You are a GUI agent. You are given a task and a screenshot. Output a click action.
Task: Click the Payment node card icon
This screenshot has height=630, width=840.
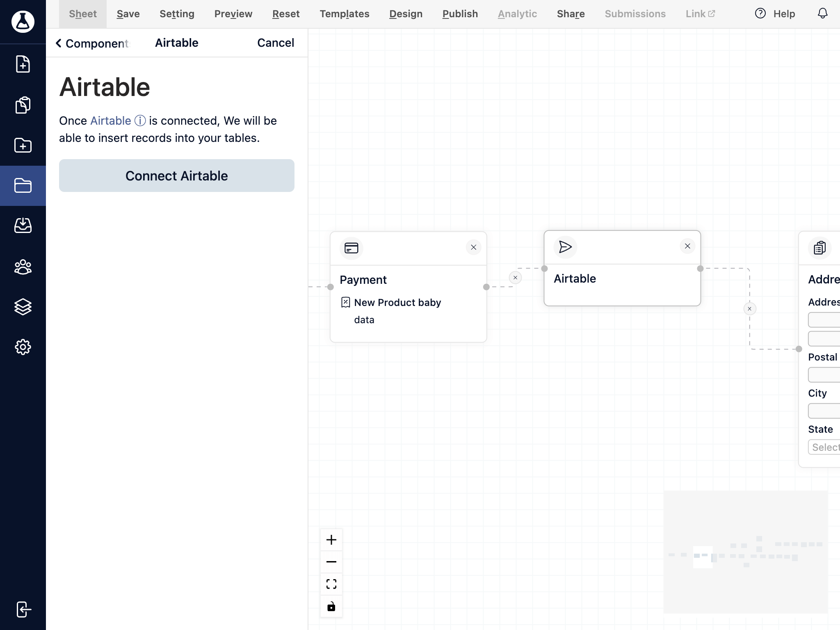click(351, 248)
